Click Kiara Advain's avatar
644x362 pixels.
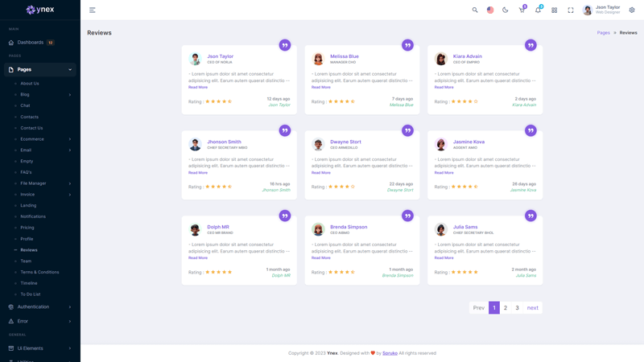coord(441,60)
